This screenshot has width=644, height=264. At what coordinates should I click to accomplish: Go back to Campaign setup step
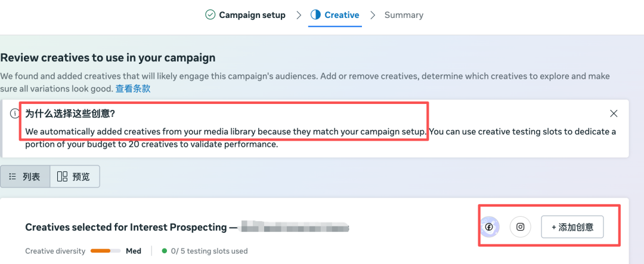click(252, 15)
